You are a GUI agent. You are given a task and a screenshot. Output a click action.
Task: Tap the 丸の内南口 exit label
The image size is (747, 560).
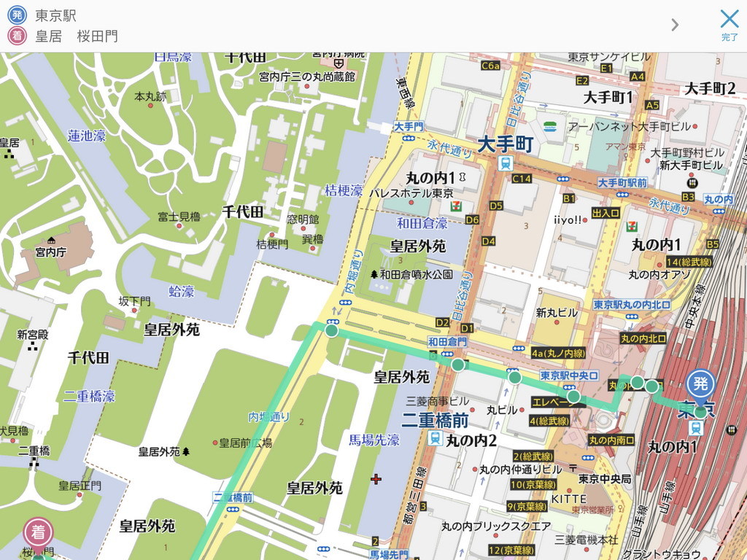612,440
